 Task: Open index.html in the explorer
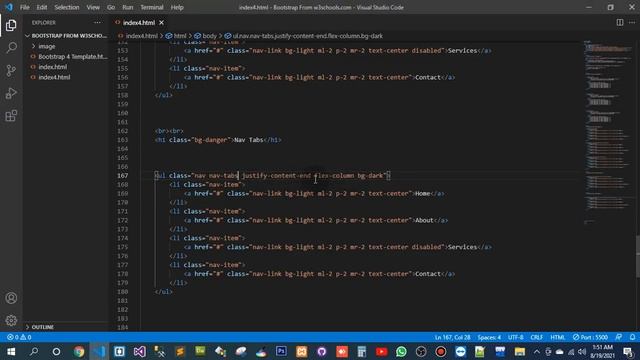click(53, 67)
